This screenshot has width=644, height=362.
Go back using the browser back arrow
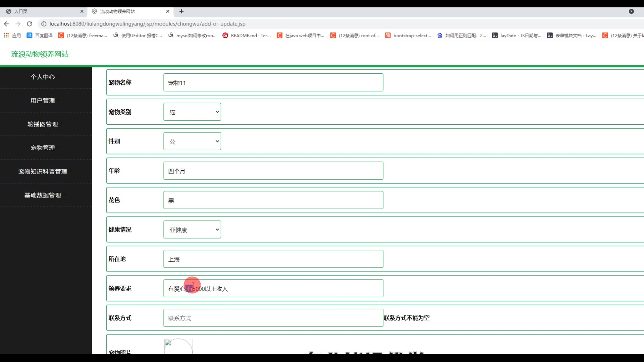coord(6,24)
